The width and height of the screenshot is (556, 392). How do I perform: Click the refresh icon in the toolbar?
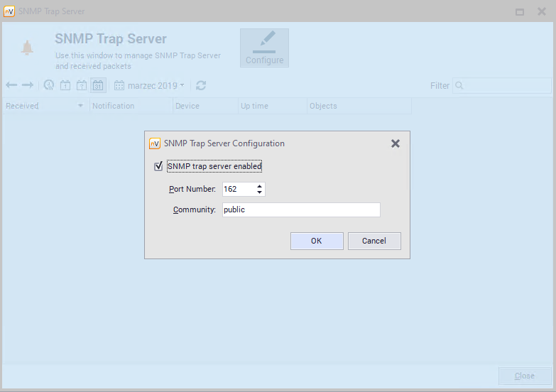point(201,85)
